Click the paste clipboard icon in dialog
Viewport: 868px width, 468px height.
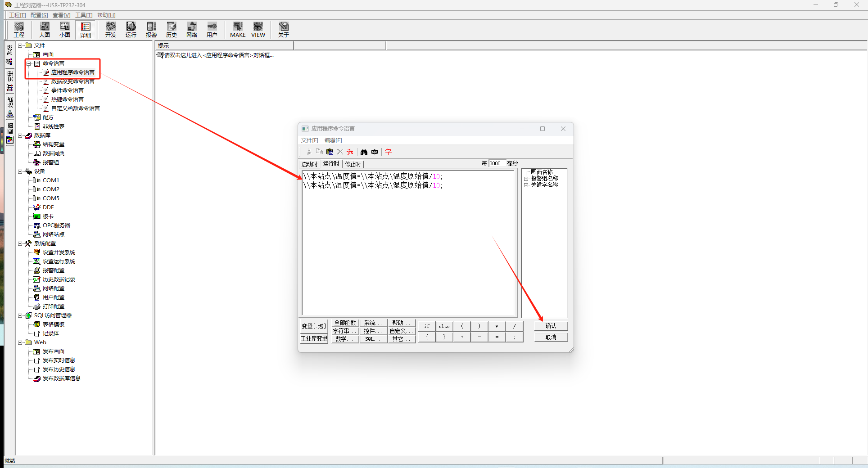pyautogui.click(x=330, y=152)
